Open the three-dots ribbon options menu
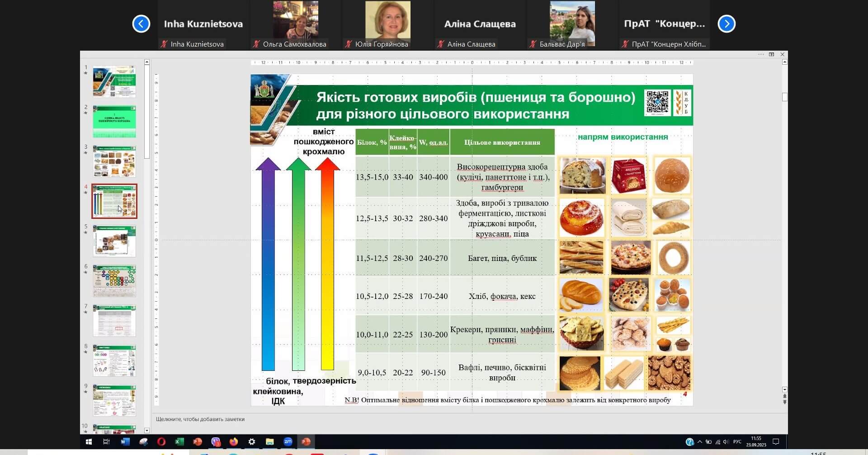 pyautogui.click(x=761, y=54)
